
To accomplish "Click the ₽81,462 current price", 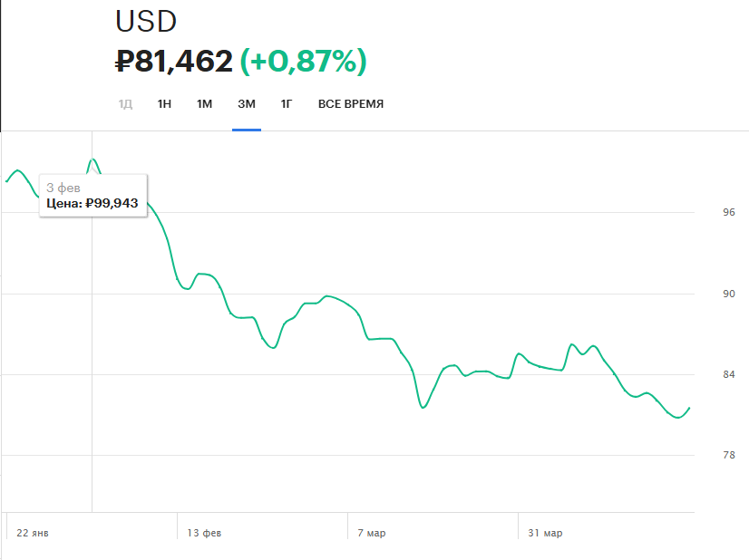I will coord(174,62).
